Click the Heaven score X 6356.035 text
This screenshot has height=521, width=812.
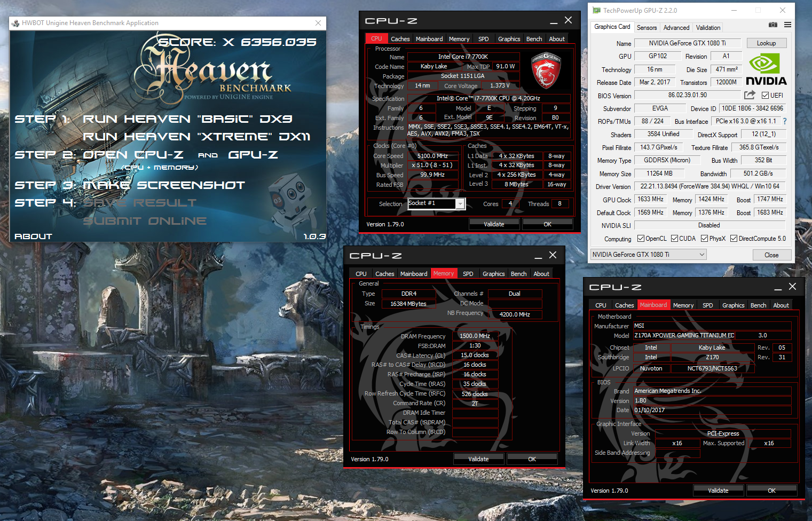point(237,42)
